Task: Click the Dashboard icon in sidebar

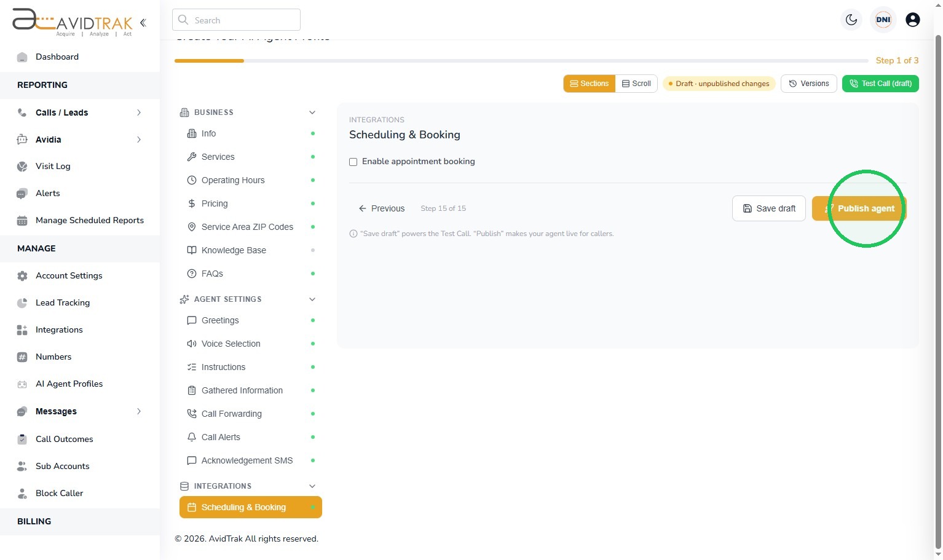Action: pyautogui.click(x=22, y=57)
